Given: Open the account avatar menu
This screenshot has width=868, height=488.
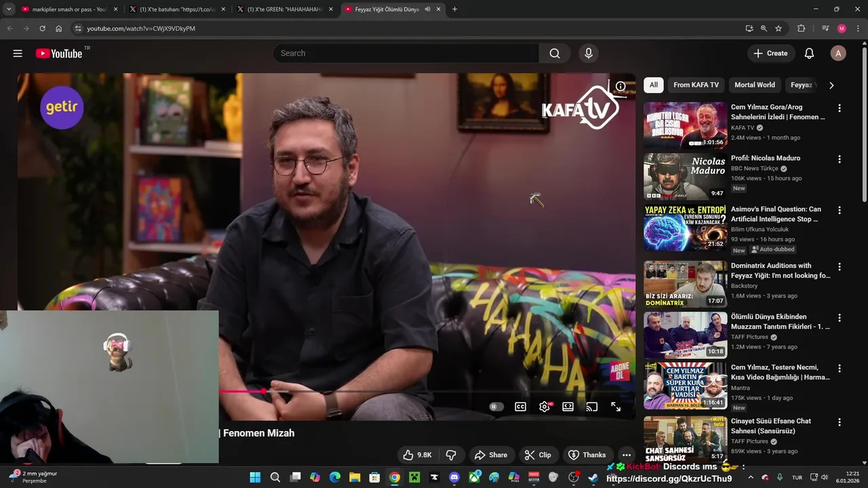Looking at the screenshot, I should [x=838, y=54].
